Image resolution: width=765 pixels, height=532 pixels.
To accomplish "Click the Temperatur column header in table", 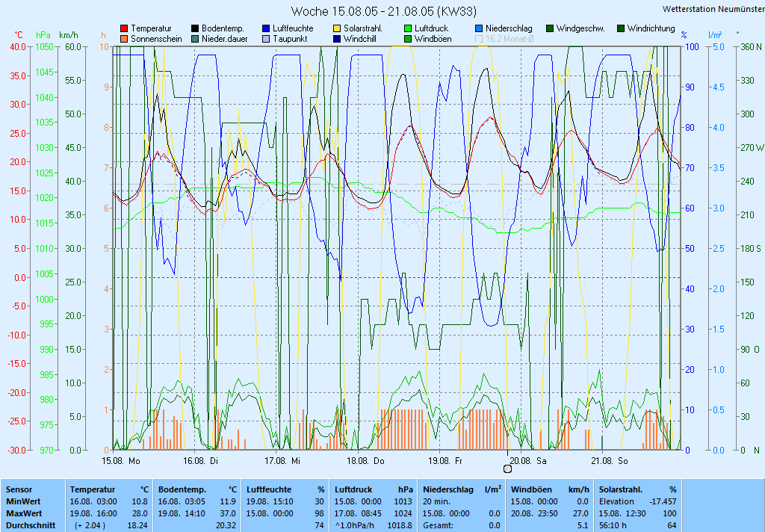I will click(93, 489).
